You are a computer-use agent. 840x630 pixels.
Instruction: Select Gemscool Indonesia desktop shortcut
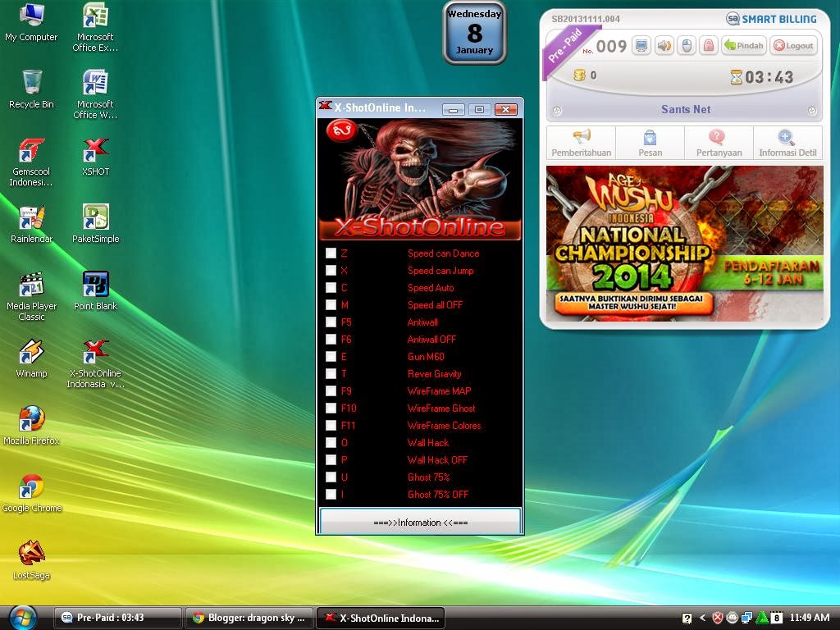click(31, 163)
